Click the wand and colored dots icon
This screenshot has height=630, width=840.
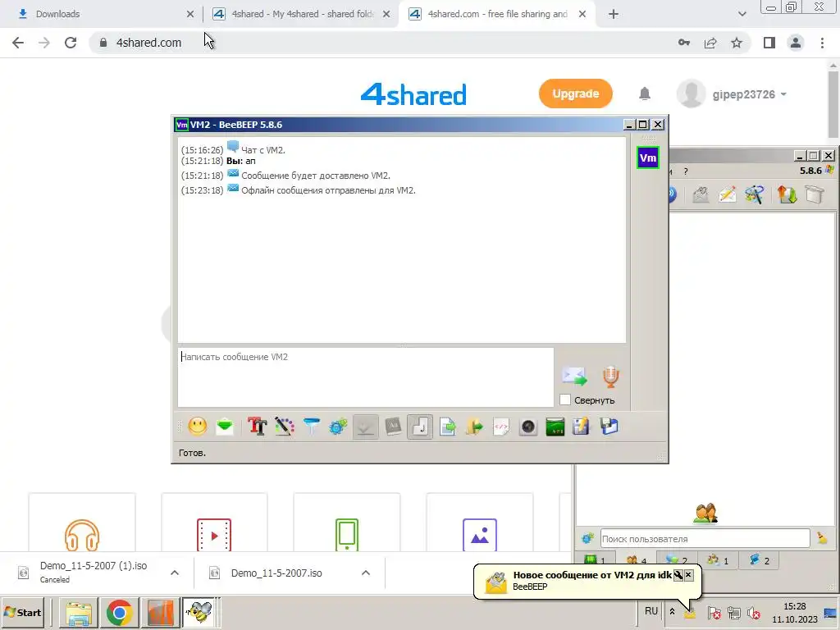755,194
